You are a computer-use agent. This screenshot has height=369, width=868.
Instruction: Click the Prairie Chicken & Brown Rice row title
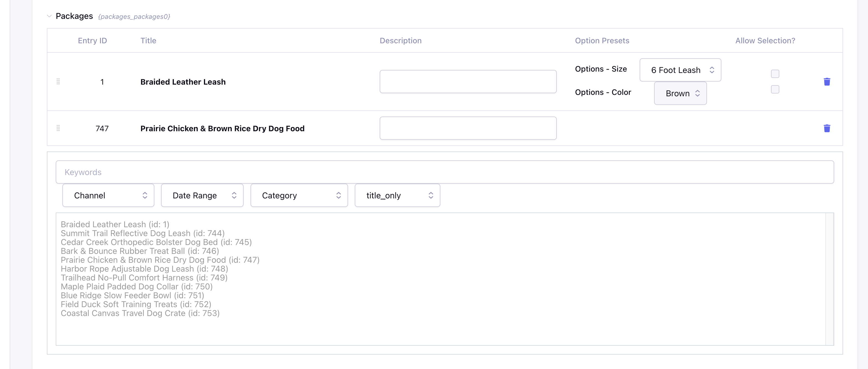tap(222, 128)
